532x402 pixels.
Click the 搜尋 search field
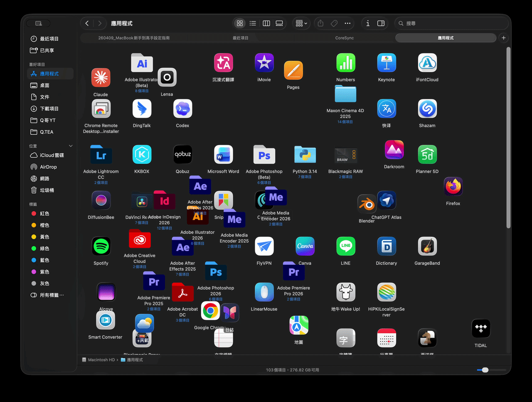click(451, 23)
